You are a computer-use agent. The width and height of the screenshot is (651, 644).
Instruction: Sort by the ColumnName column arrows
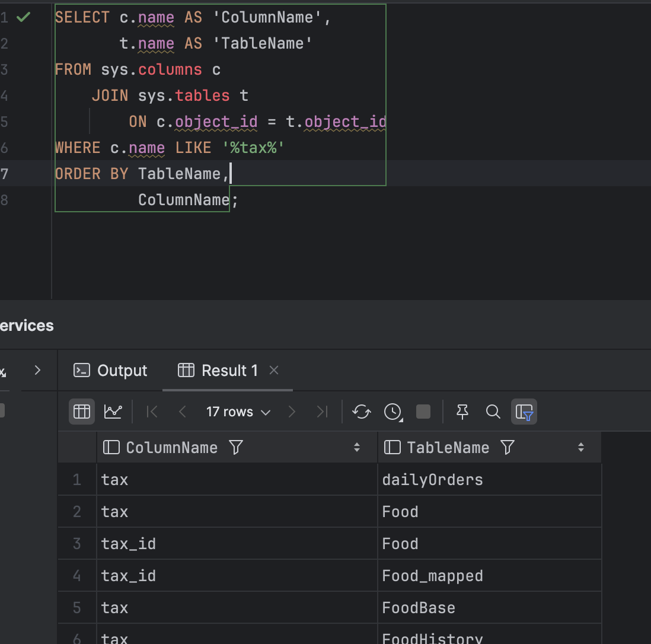coord(357,447)
